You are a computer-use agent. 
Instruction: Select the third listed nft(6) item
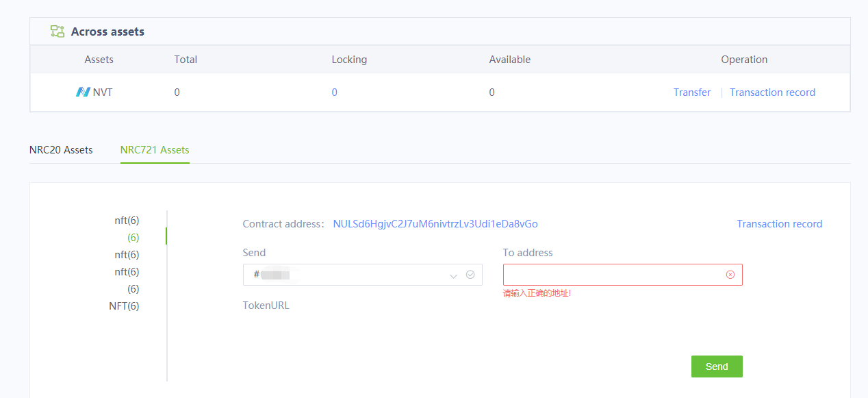(127, 272)
